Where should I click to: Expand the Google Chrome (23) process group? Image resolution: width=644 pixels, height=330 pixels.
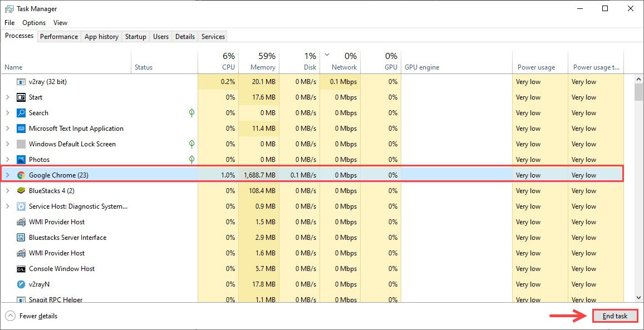pyautogui.click(x=7, y=175)
